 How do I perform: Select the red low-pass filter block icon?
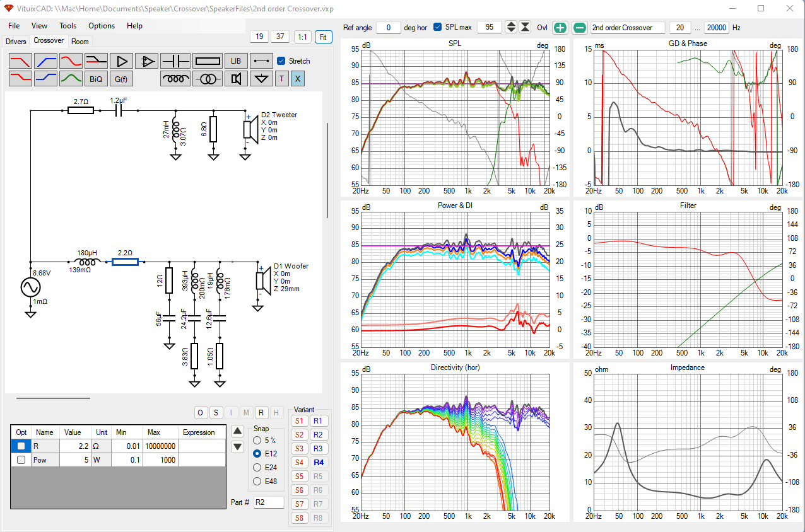pos(21,61)
